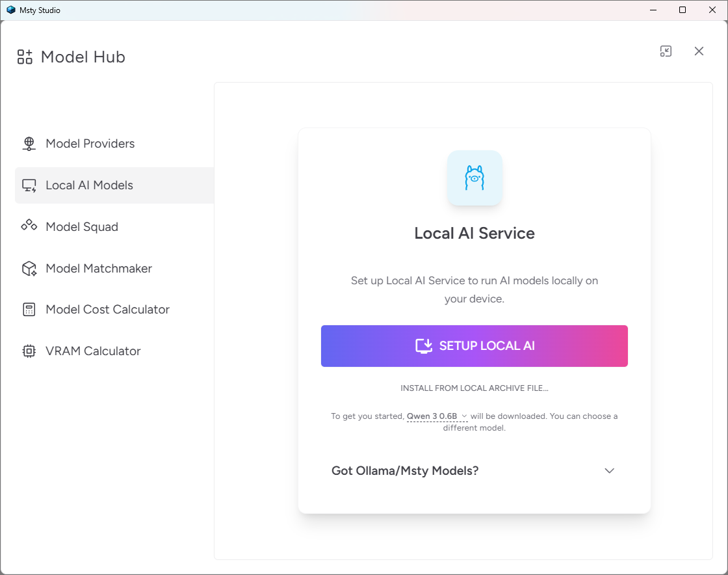Screen dimensions: 728x575
Task: Select the Model Providers globe icon
Action: (x=29, y=144)
